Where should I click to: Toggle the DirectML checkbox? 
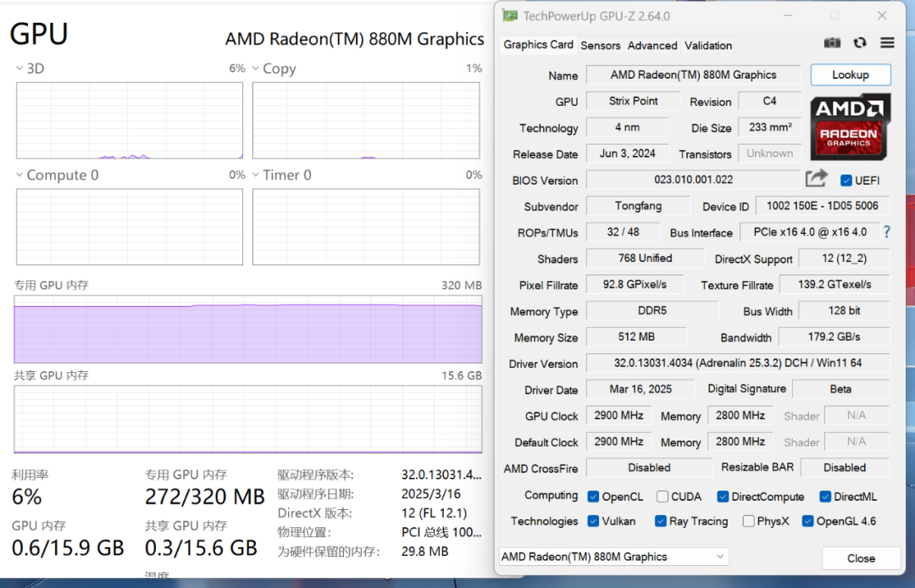pyautogui.click(x=825, y=496)
